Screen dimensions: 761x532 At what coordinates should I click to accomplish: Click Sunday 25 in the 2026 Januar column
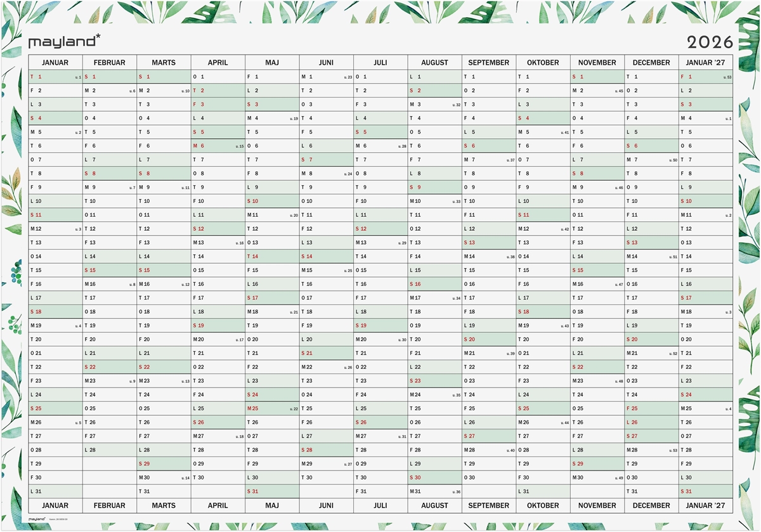coord(55,408)
